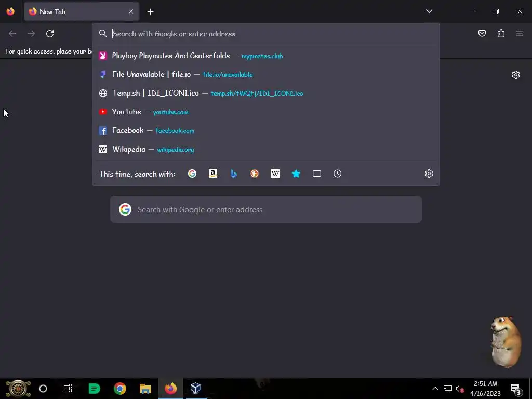Open network status tray icon
The image size is (532, 399).
coord(447,389)
